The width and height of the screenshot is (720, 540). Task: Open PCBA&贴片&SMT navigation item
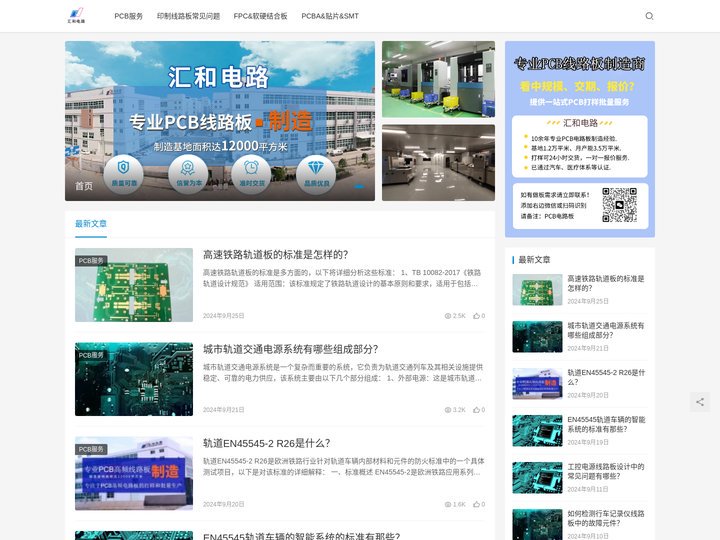point(330,16)
